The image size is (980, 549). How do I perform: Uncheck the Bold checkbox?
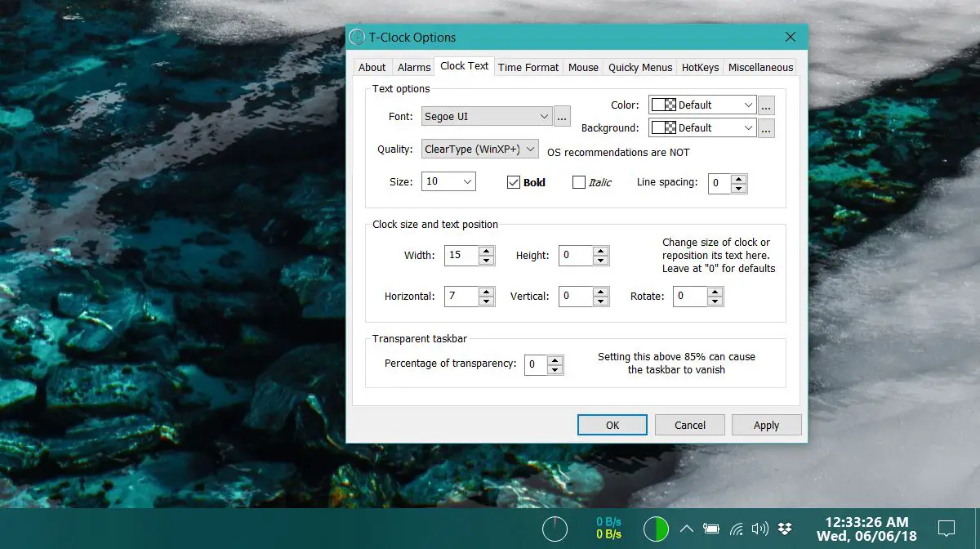click(x=514, y=182)
